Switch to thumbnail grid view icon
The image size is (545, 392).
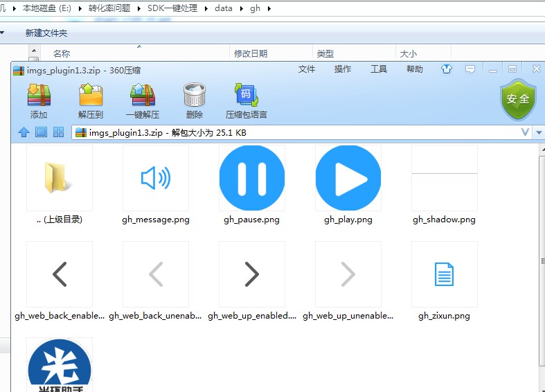point(58,132)
